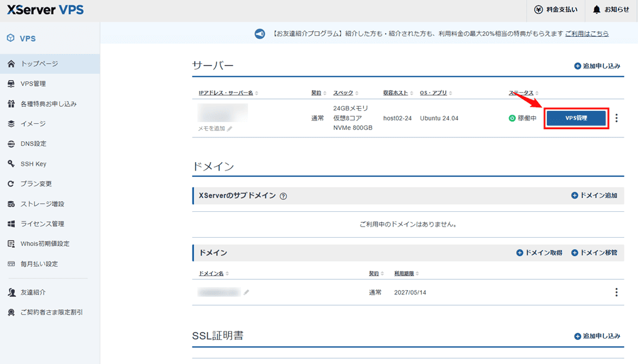Click the blue VPS管理 button
Image resolution: width=638 pixels, height=364 pixels.
[x=576, y=118]
